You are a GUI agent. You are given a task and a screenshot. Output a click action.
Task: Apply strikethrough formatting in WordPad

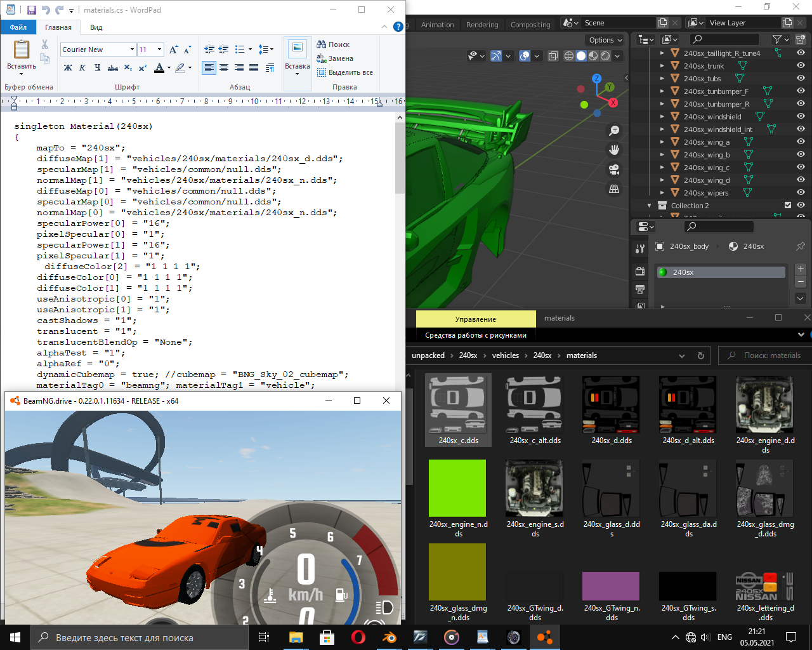pyautogui.click(x=113, y=67)
